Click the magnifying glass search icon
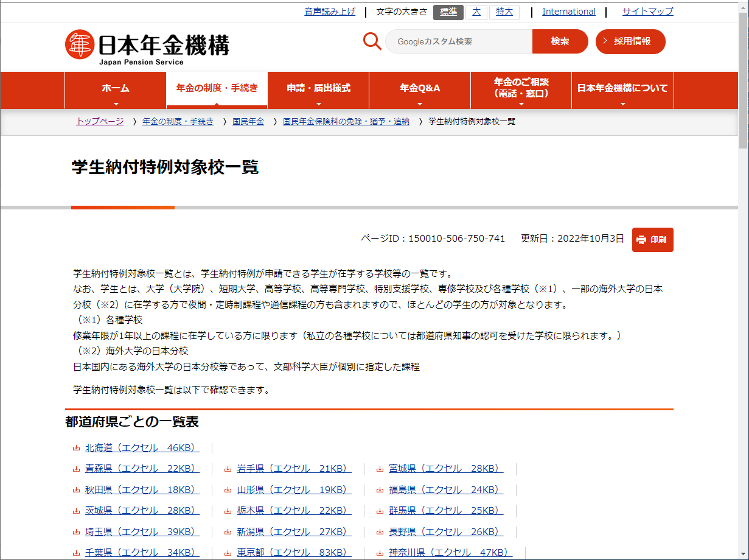749x560 pixels. pos(372,41)
